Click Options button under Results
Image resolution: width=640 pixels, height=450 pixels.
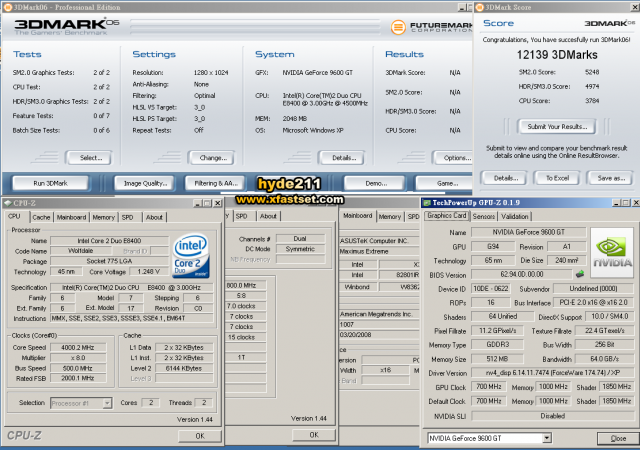coord(454,158)
